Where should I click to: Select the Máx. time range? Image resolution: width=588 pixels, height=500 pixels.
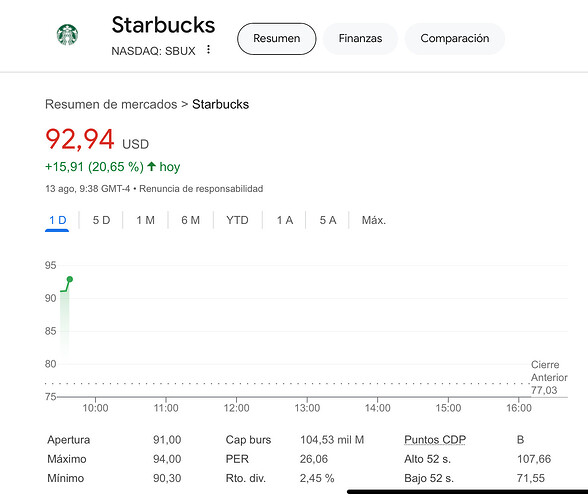point(374,220)
